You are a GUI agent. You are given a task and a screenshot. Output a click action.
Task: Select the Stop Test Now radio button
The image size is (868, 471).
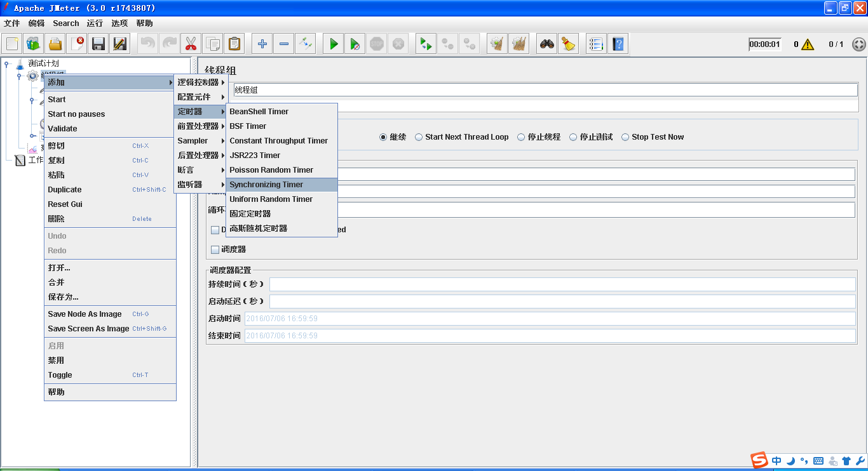pyautogui.click(x=625, y=137)
